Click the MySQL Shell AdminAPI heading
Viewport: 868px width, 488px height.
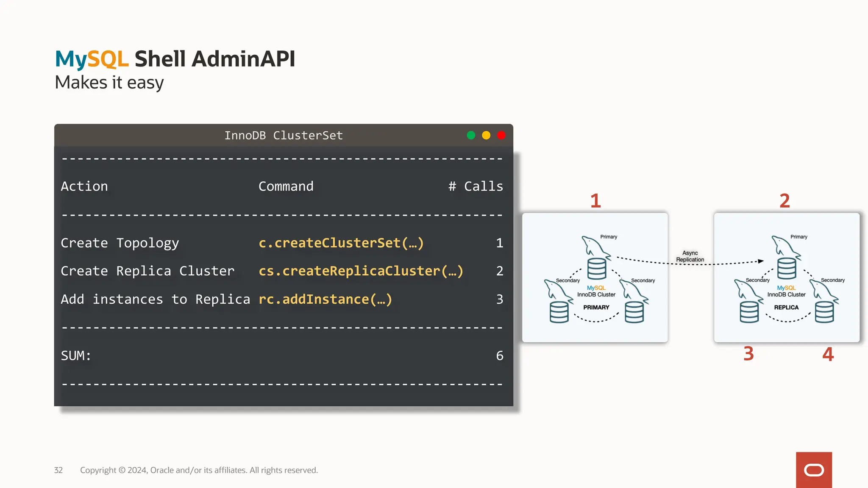[x=175, y=59]
